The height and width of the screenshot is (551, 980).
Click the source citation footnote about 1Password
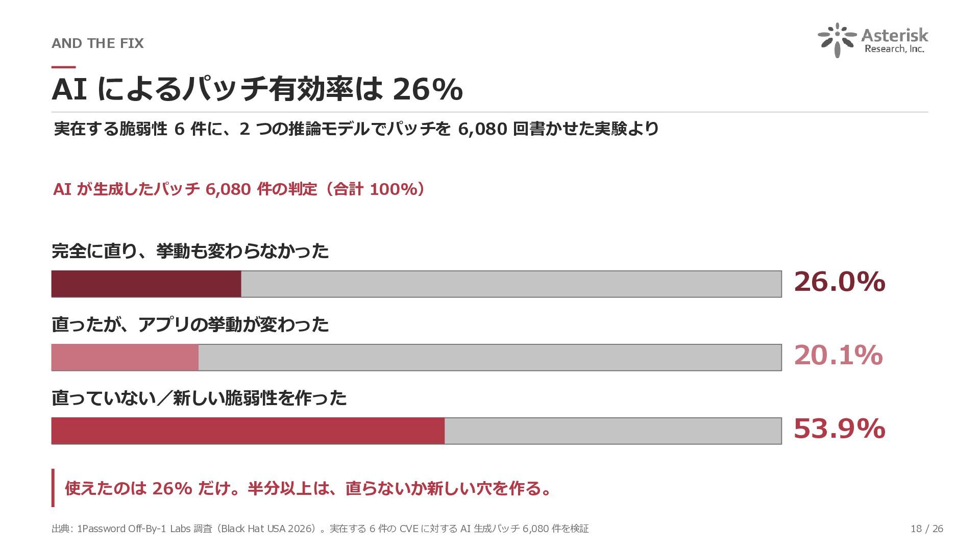point(320,529)
